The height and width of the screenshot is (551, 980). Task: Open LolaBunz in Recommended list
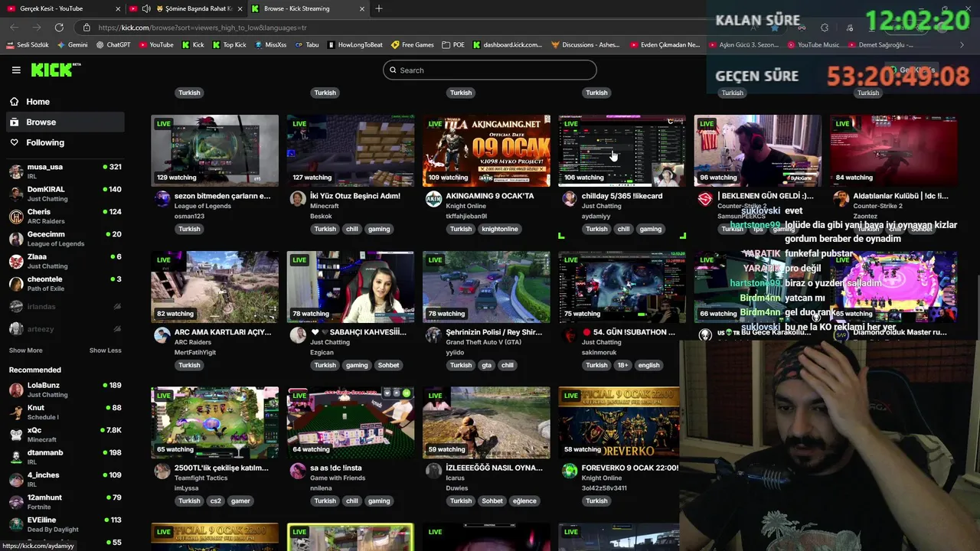(64, 390)
